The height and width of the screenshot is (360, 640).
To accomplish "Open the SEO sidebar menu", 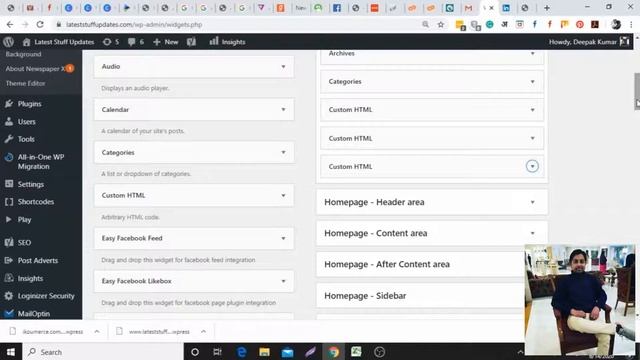I will [x=24, y=242].
